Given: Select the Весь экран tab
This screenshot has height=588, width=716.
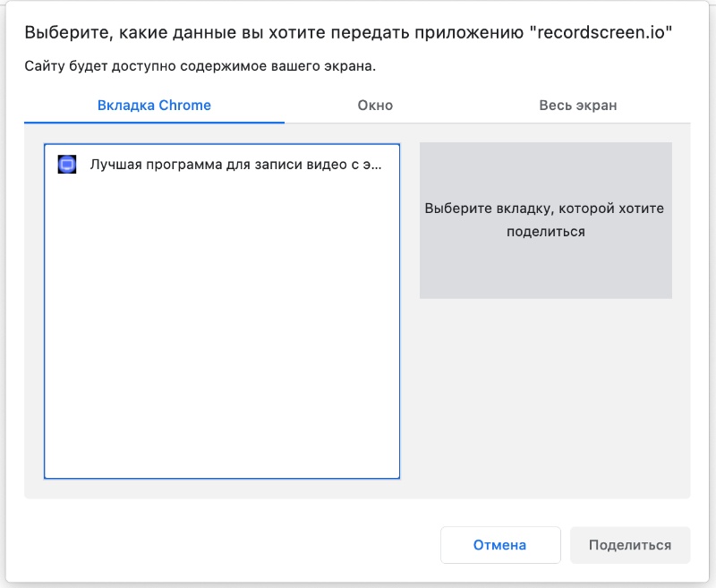Looking at the screenshot, I should tap(577, 106).
